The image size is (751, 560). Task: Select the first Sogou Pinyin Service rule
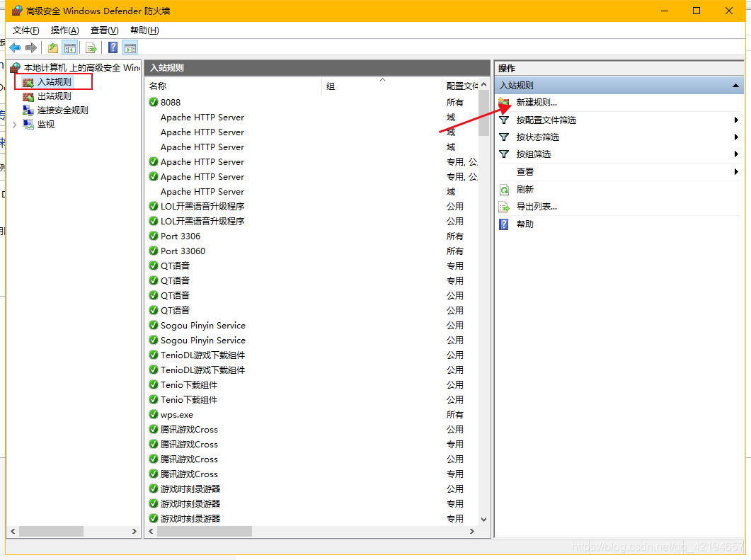(x=203, y=325)
